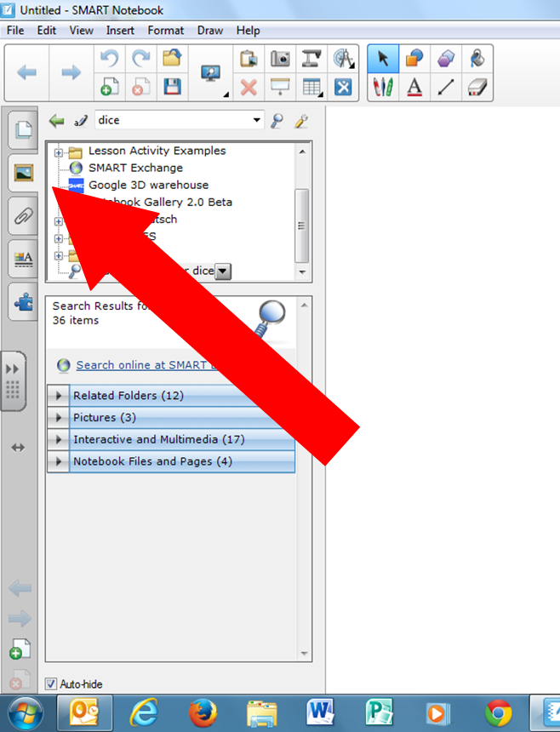This screenshot has width=560, height=732.
Task: Select the Fill paint bucket tool
Action: click(x=477, y=59)
